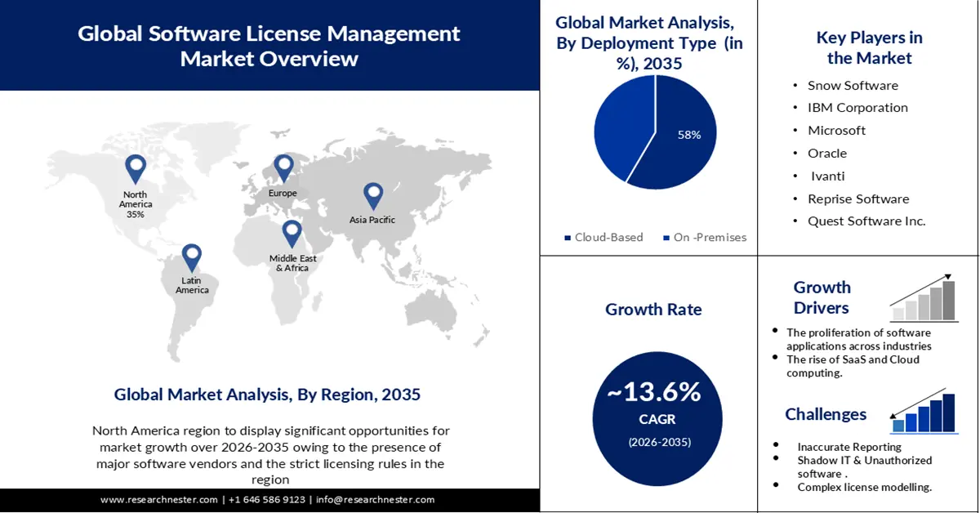Click the Europe map pin
Image resolution: width=980 pixels, height=513 pixels.
tap(283, 168)
